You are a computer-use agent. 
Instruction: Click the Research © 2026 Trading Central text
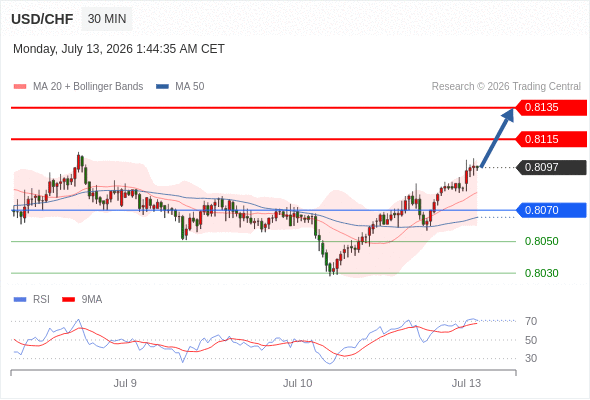[506, 87]
